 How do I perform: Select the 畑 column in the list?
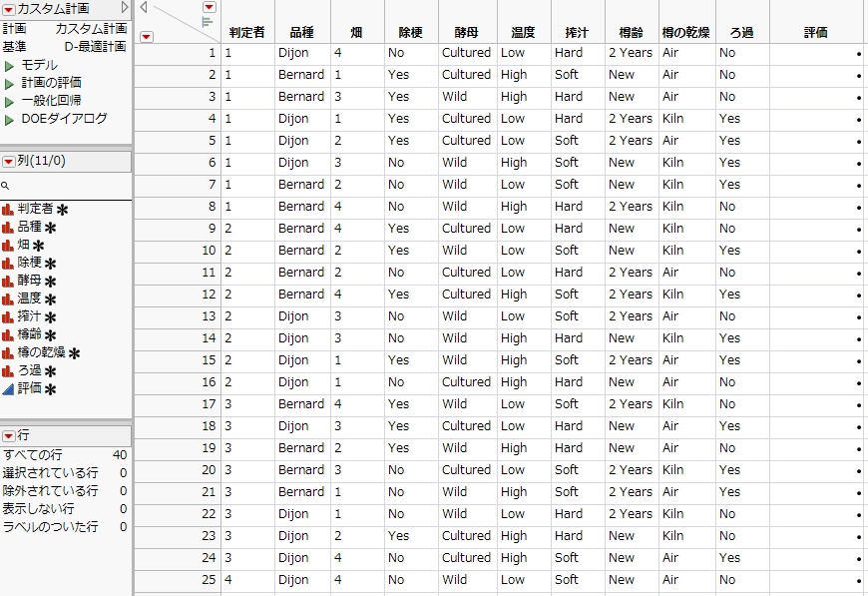tap(23, 245)
